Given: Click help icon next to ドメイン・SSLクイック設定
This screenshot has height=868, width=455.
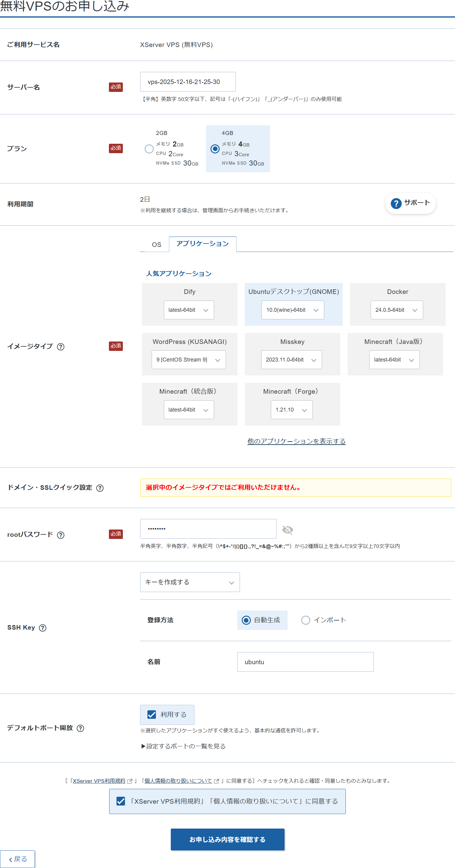Looking at the screenshot, I should (100, 488).
